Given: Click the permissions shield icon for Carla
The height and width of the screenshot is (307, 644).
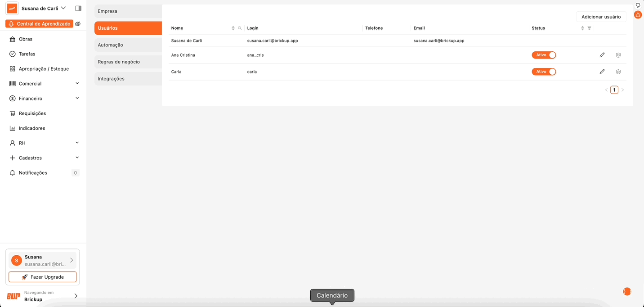Looking at the screenshot, I should click(x=618, y=72).
